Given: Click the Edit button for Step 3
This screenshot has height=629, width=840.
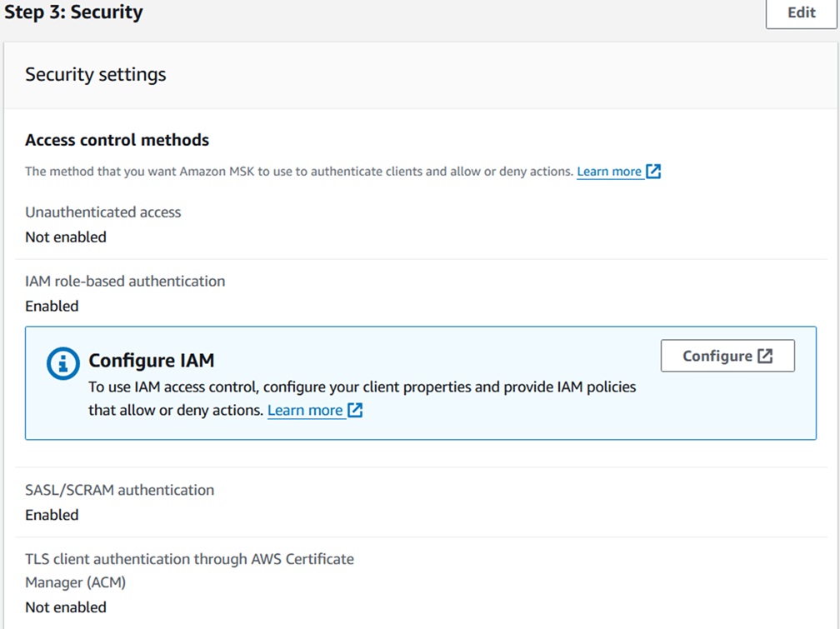Looking at the screenshot, I should pyautogui.click(x=801, y=13).
